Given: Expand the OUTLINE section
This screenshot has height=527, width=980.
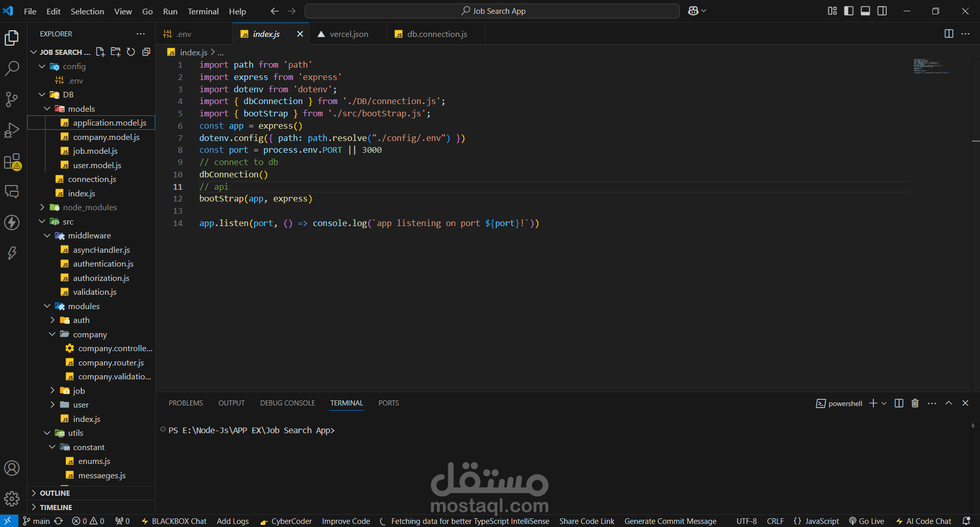Looking at the screenshot, I should pyautogui.click(x=54, y=493).
